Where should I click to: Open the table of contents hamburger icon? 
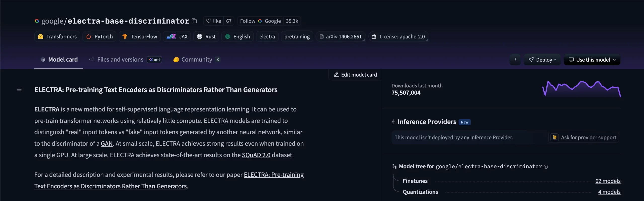point(19,89)
